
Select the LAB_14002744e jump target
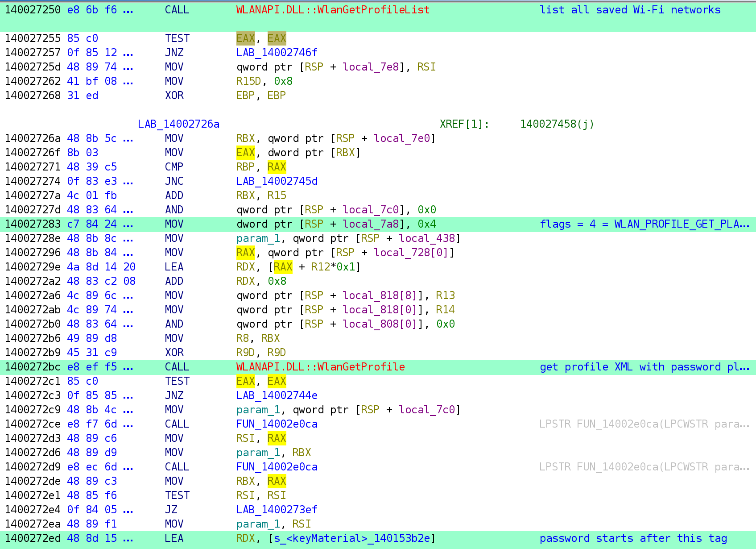click(x=277, y=395)
